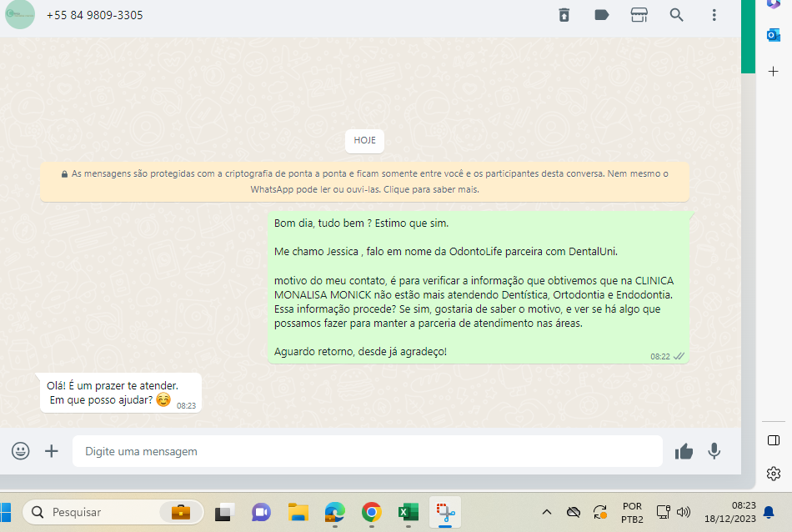Click the archive chat icon in header
792x532 pixels.
pyautogui.click(x=564, y=15)
